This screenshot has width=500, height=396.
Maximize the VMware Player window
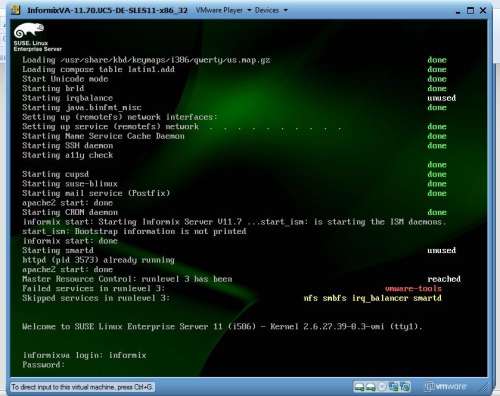coord(470,11)
